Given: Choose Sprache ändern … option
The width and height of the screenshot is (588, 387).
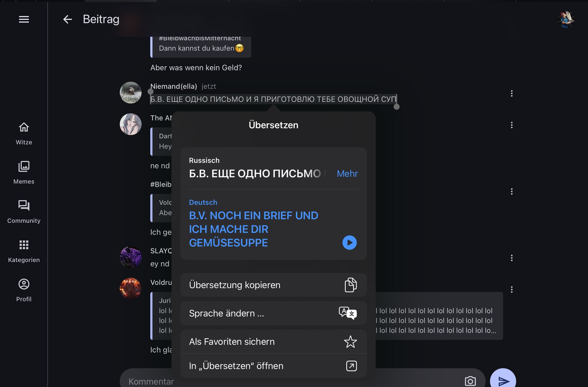Looking at the screenshot, I should pyautogui.click(x=273, y=313).
